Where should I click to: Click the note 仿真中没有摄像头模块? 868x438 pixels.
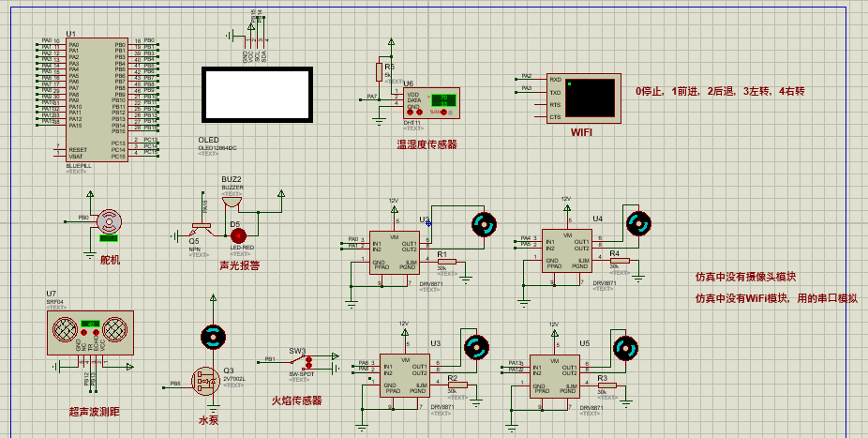click(x=745, y=277)
